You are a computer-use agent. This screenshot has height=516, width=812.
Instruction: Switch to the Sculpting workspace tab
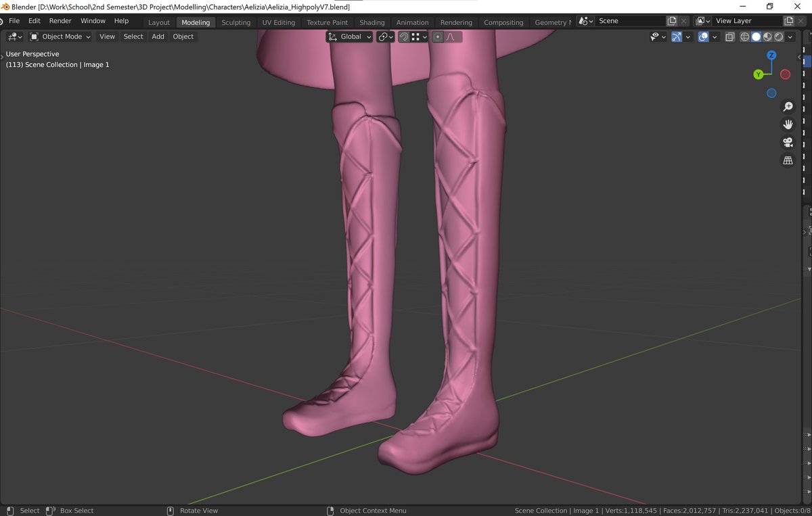(x=236, y=22)
